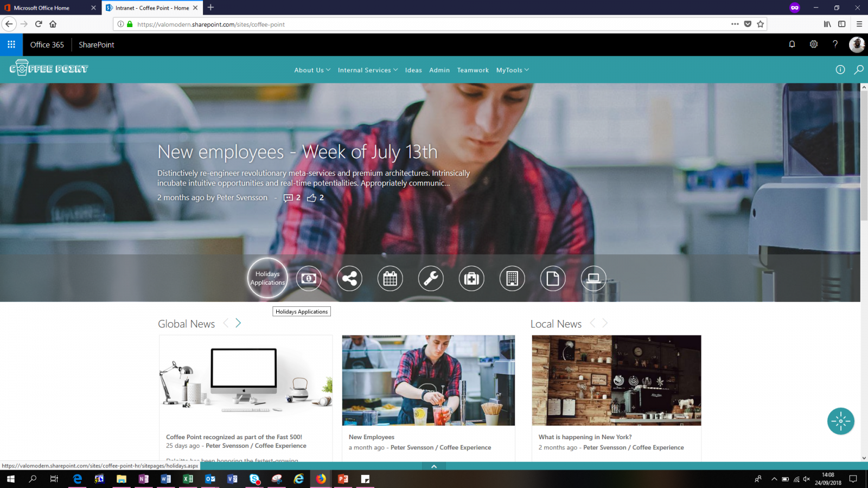Viewport: 868px width, 488px height.
Task: Open the Office 365 settings gear
Action: (814, 44)
